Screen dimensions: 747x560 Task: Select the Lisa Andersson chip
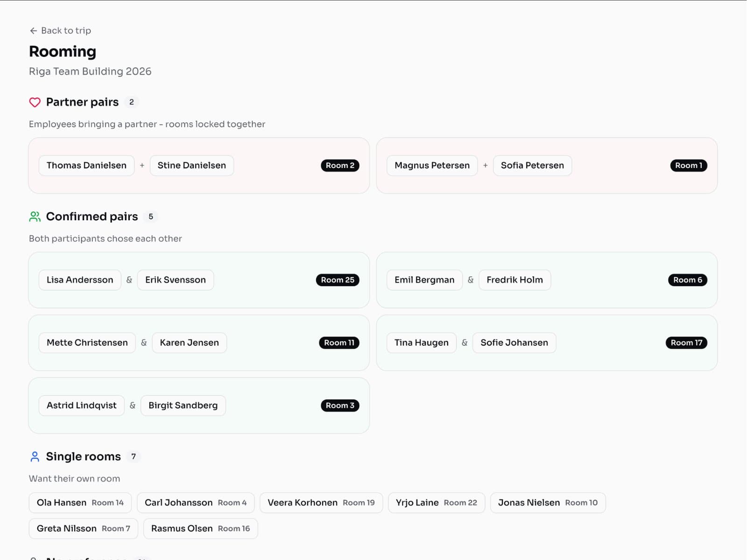[79, 280]
